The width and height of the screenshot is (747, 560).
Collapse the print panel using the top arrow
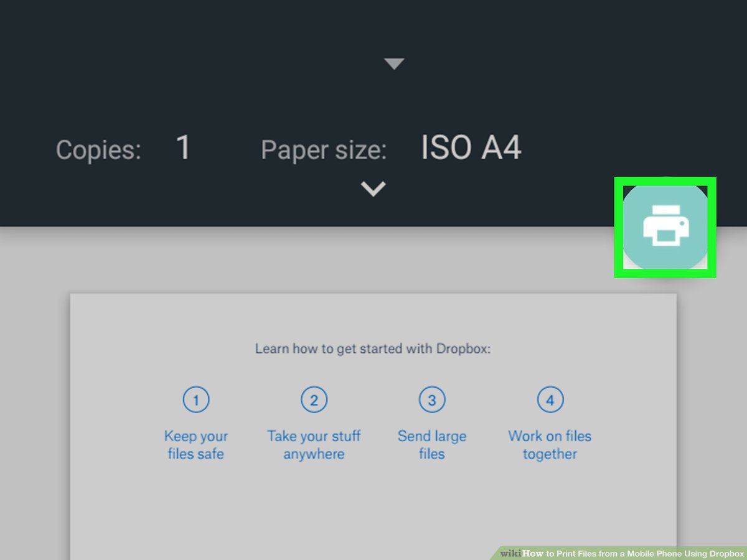[x=394, y=62]
